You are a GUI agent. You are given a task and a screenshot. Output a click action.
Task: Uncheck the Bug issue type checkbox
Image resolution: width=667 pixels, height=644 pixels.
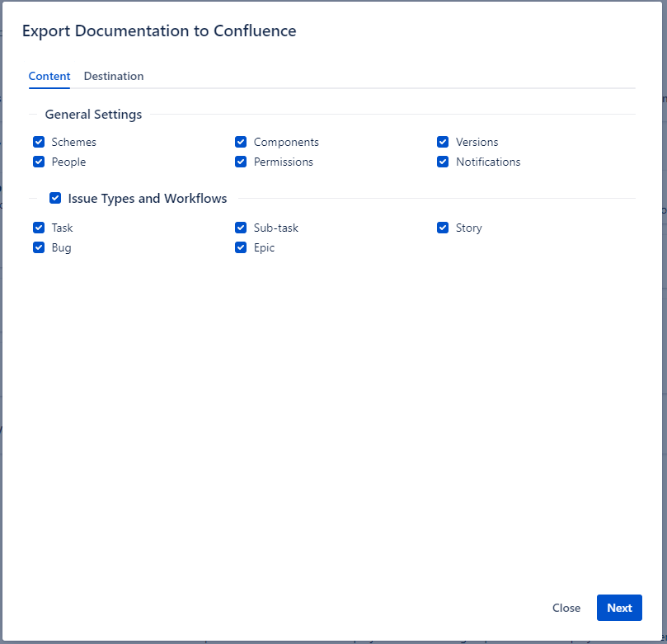tap(39, 248)
